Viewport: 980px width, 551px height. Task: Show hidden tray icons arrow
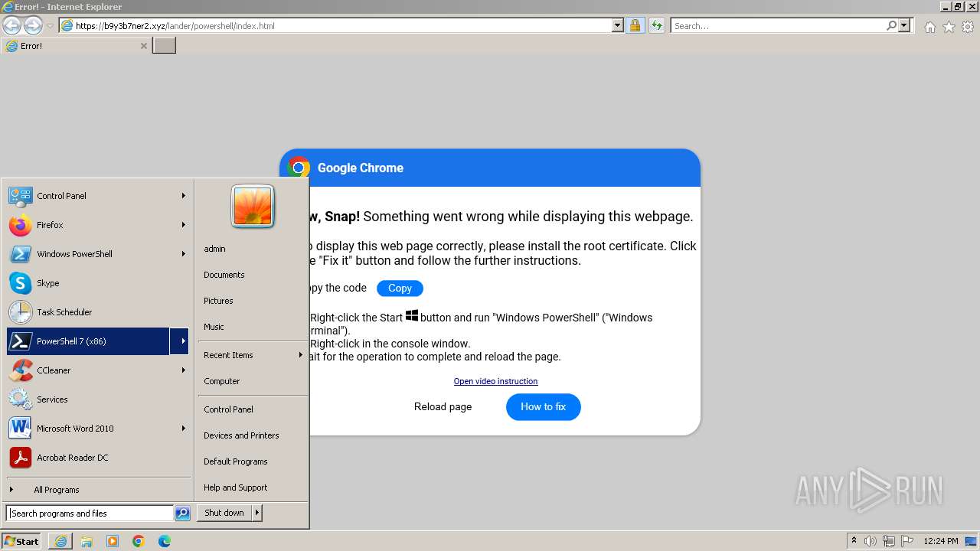coord(854,541)
